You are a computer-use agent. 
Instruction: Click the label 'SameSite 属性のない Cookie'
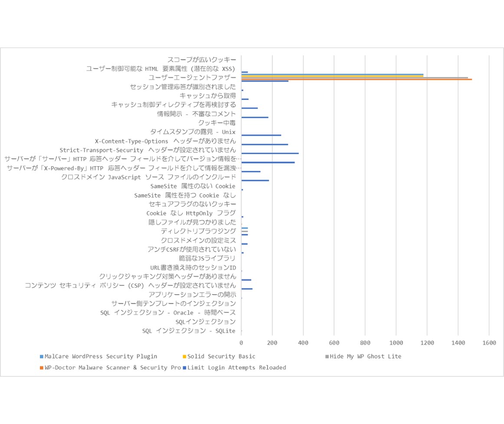(x=193, y=186)
